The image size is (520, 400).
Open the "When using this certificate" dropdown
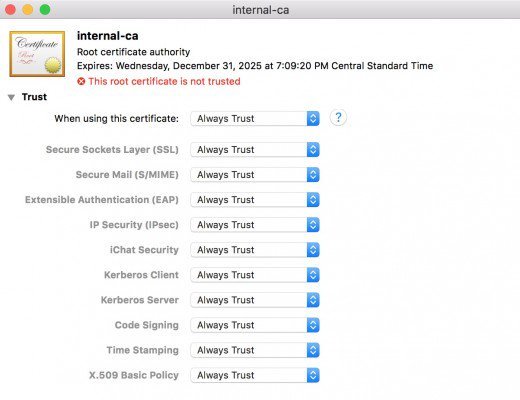coord(255,119)
